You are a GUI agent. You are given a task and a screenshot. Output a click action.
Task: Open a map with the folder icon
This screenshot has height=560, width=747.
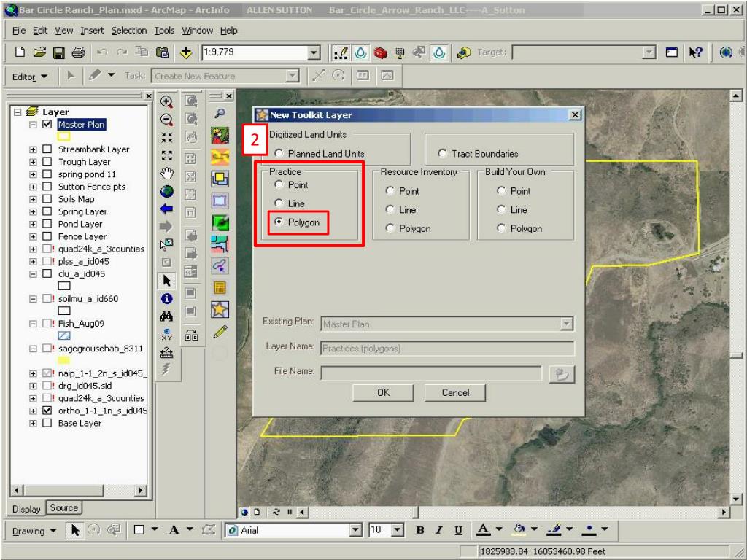coord(39,52)
